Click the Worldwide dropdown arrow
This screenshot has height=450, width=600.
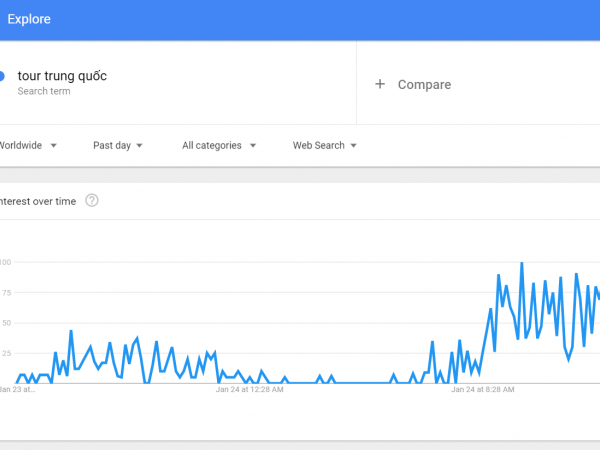[54, 146]
